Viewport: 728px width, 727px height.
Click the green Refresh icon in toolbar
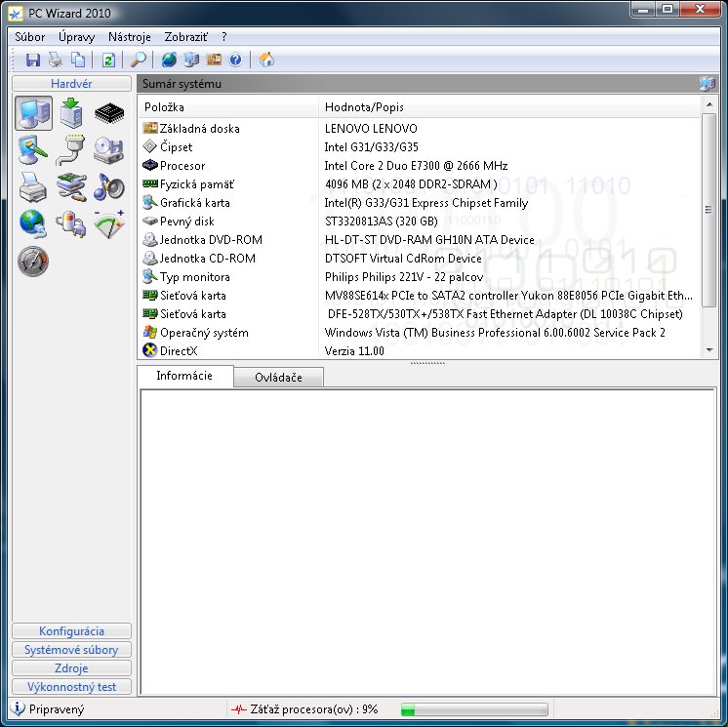[108, 60]
